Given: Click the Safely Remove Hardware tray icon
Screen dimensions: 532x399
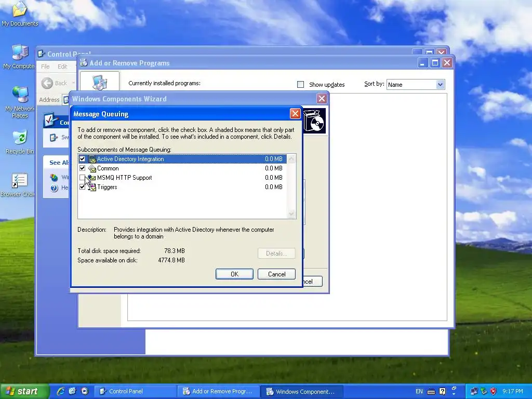Looking at the screenshot, I should (484, 391).
